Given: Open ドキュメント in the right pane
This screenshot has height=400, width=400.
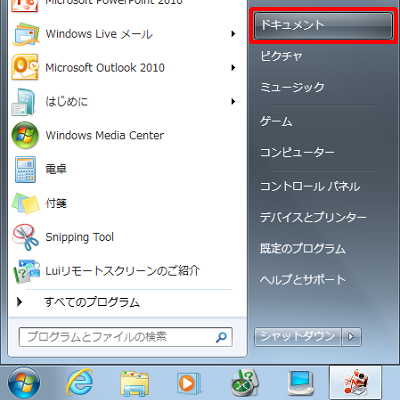Looking at the screenshot, I should click(x=323, y=25).
